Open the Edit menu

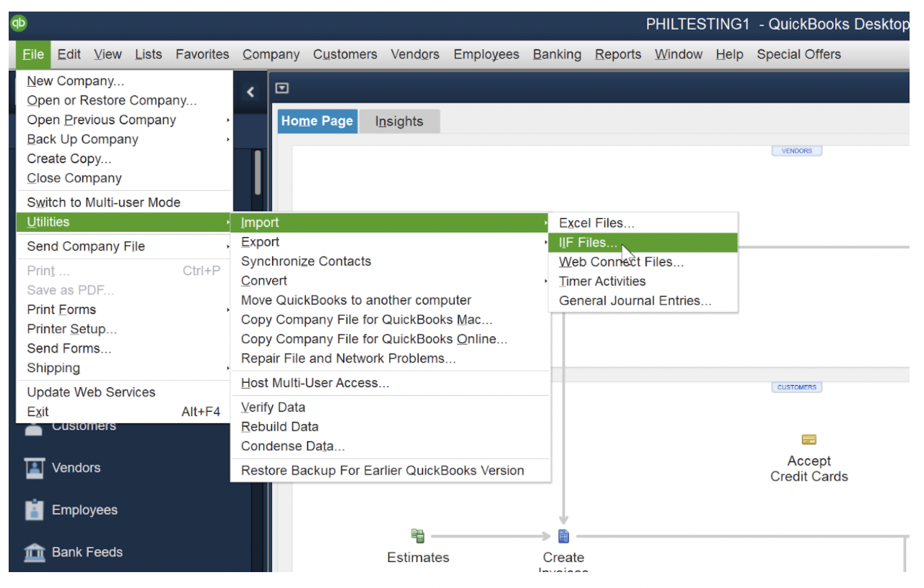pyautogui.click(x=69, y=54)
